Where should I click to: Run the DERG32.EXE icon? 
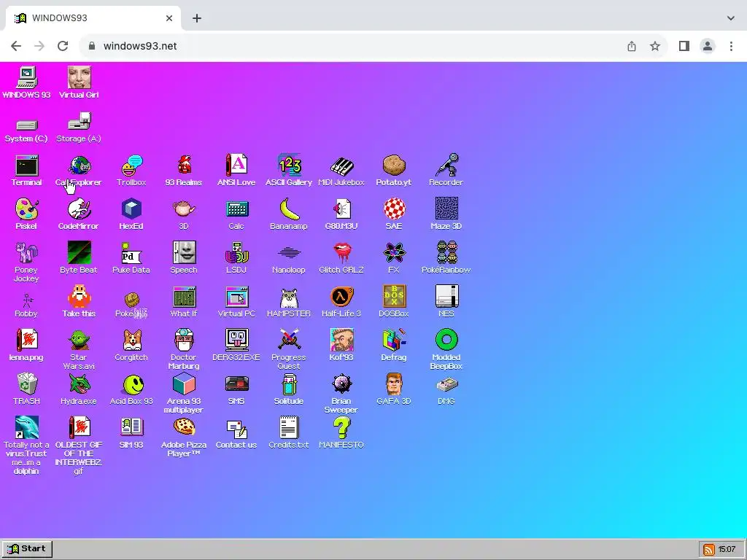[x=236, y=341]
